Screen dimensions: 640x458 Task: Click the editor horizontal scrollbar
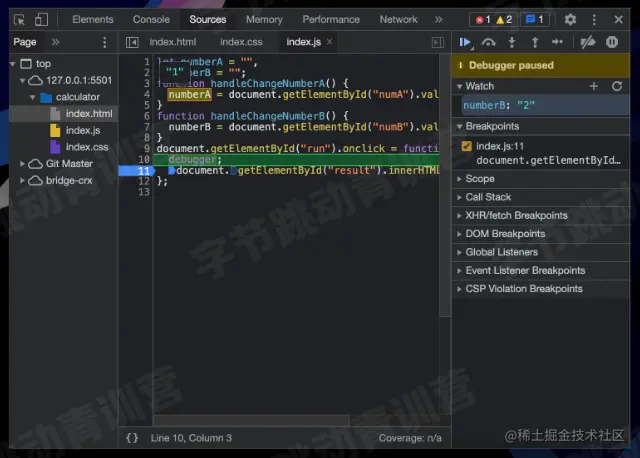pos(251,420)
